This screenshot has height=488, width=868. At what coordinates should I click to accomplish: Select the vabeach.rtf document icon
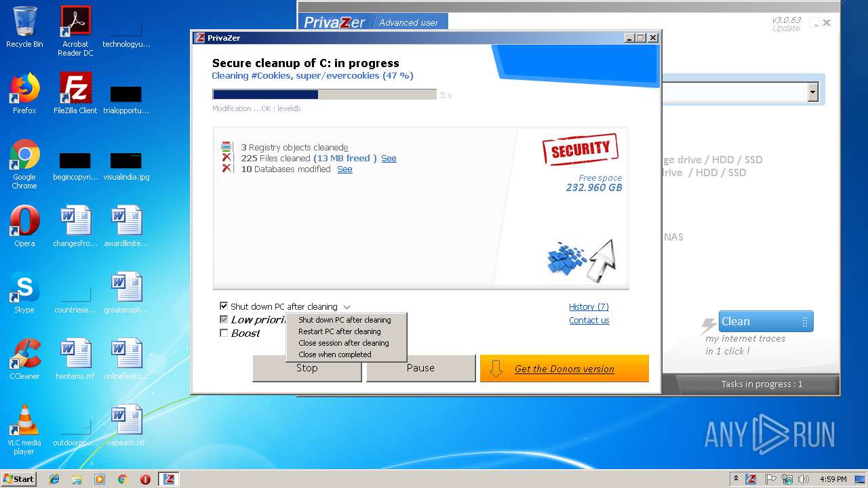tap(126, 426)
